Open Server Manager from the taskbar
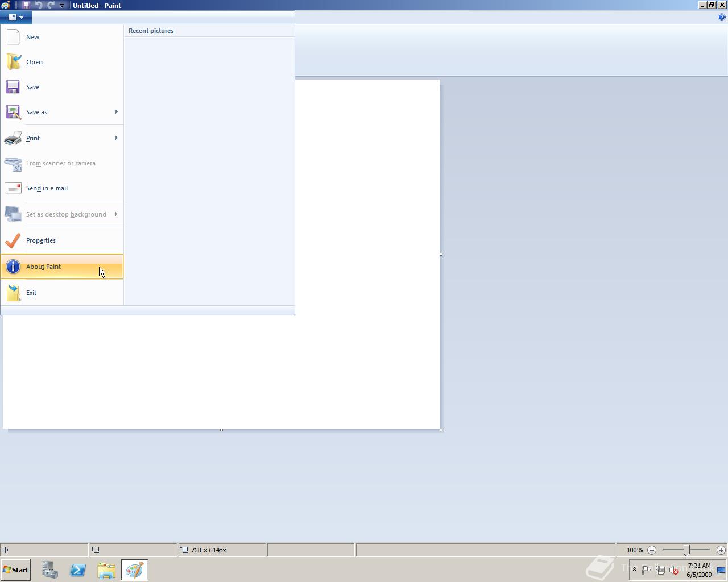Screen dimensions: 728x582 click(x=49, y=570)
